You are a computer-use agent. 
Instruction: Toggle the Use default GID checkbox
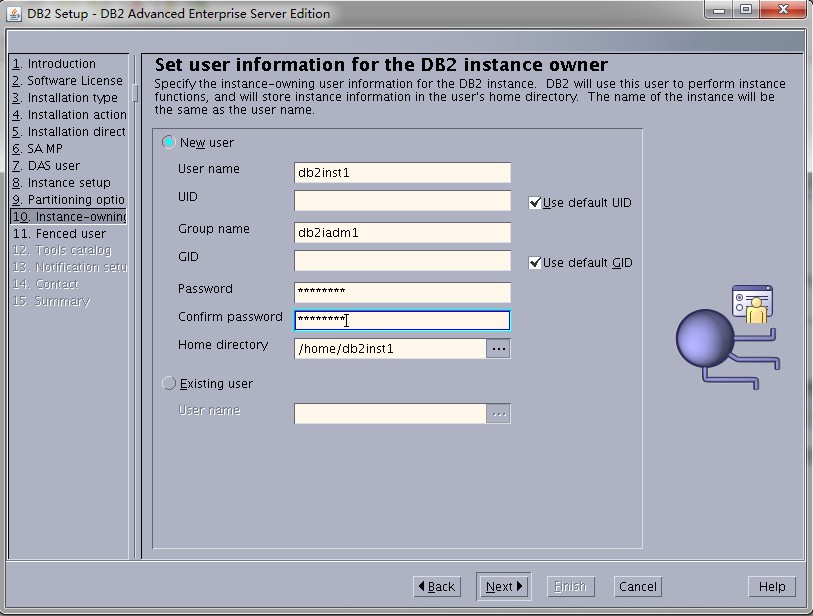[x=535, y=263]
